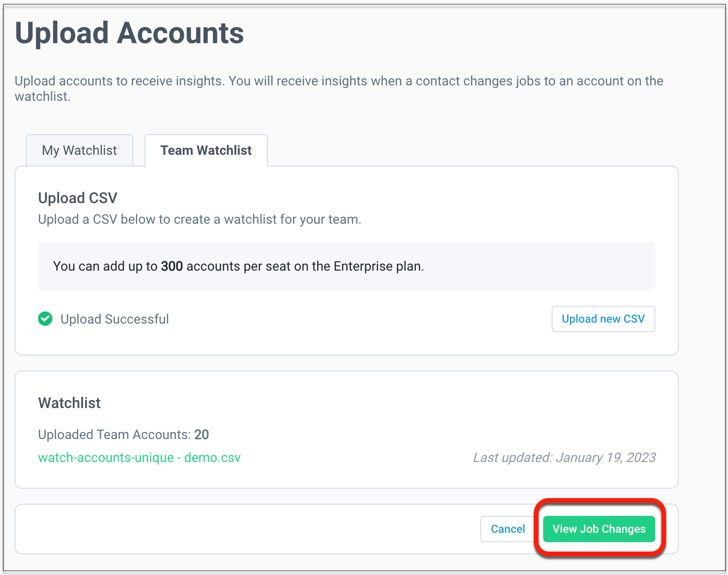
Task: Click the Uploaded Team Accounts count 20
Action: (x=202, y=435)
